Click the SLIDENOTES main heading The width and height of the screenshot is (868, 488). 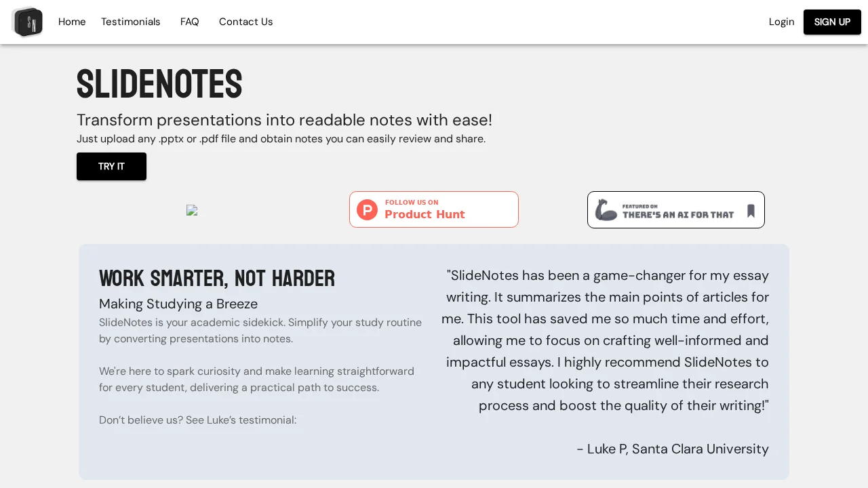click(159, 84)
